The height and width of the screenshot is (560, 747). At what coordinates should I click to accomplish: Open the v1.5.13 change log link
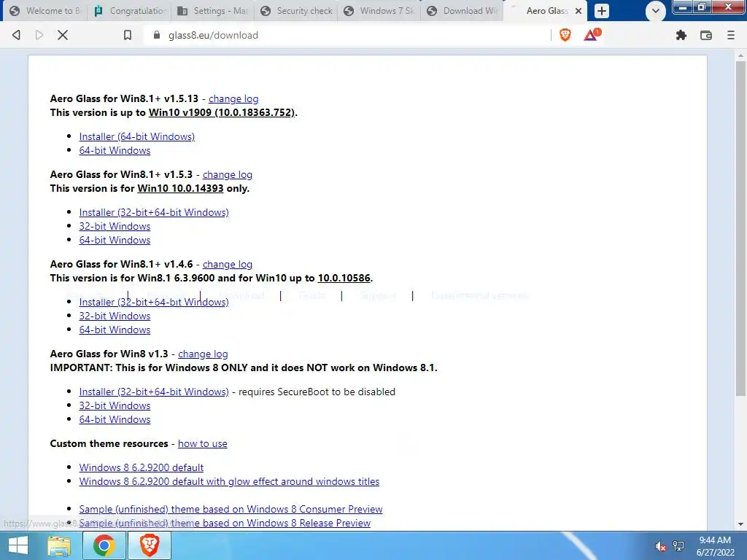click(x=233, y=98)
